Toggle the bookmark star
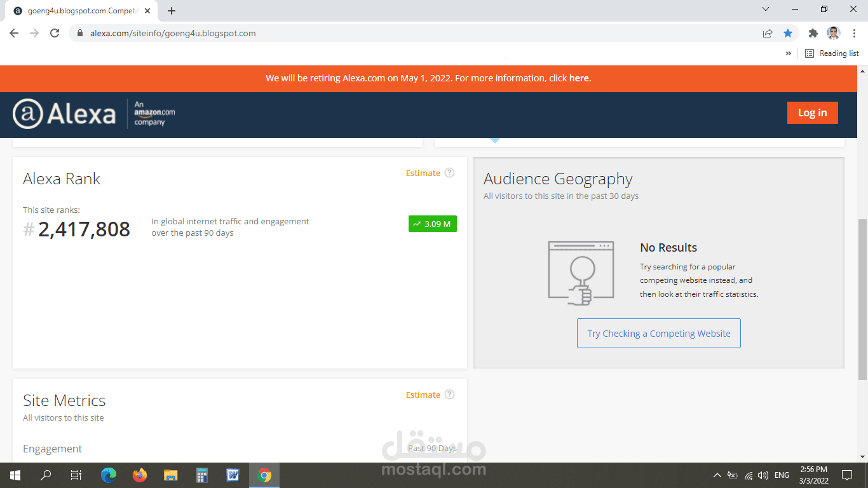The height and width of the screenshot is (488, 868). [788, 33]
